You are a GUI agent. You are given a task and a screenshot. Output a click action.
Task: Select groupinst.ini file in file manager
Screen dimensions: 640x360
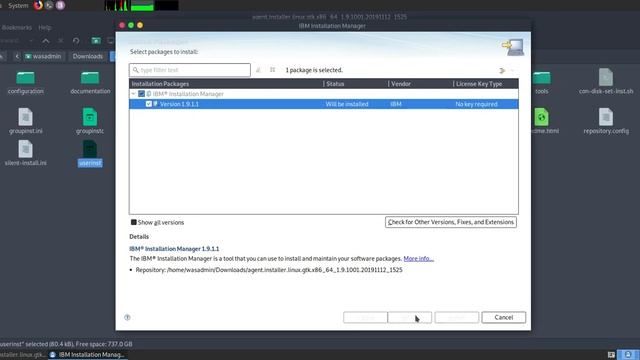[x=25, y=121]
